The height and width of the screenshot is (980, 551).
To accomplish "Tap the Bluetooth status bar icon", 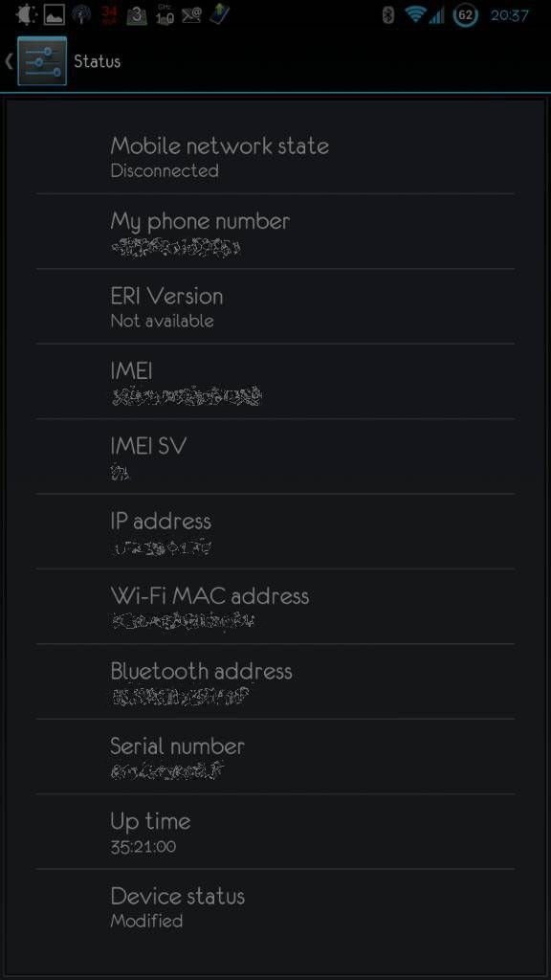I will pos(388,15).
